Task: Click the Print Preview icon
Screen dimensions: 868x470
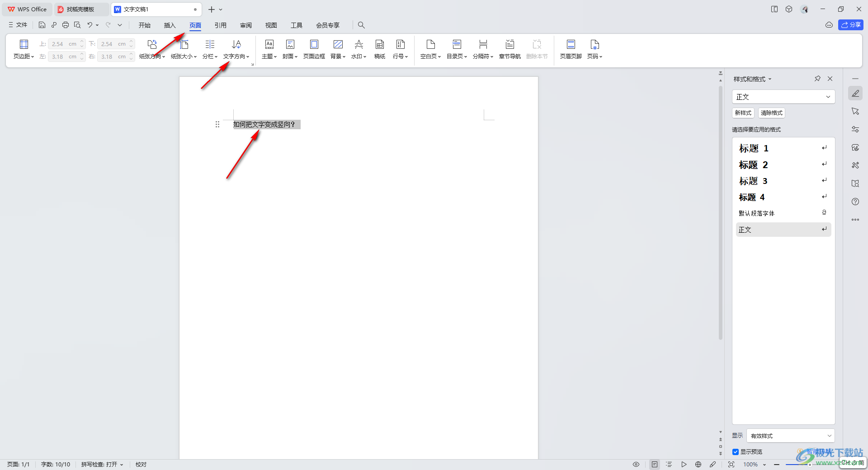Action: 77,25
